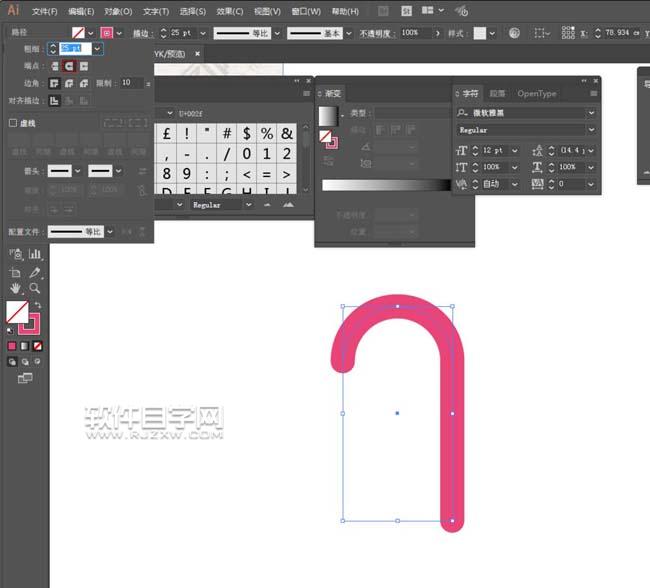The width and height of the screenshot is (650, 588).
Task: Set None mode with the red-slash button
Action: tap(37, 346)
